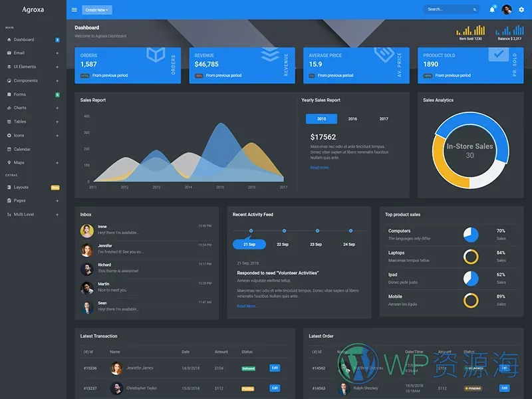This screenshot has width=532, height=399.
Task: Open Dashboard from sidebar
Action: point(24,40)
